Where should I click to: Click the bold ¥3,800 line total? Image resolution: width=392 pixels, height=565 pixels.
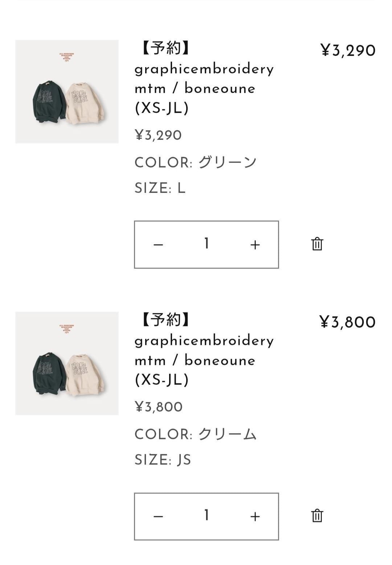point(347,322)
